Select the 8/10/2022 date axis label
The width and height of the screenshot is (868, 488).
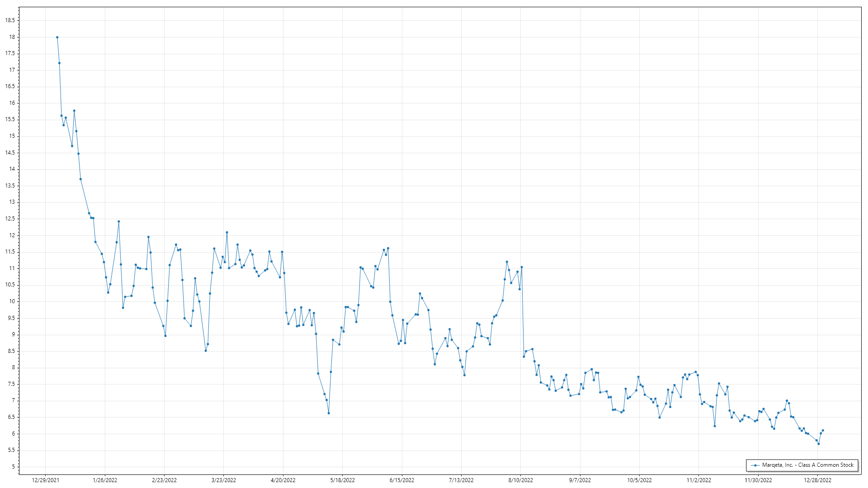click(520, 480)
